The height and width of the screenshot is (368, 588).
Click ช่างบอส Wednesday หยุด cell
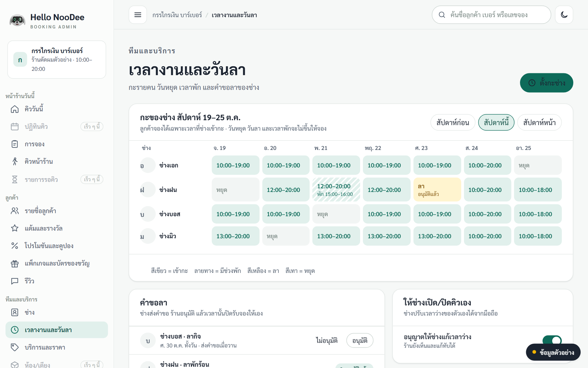tap(336, 214)
